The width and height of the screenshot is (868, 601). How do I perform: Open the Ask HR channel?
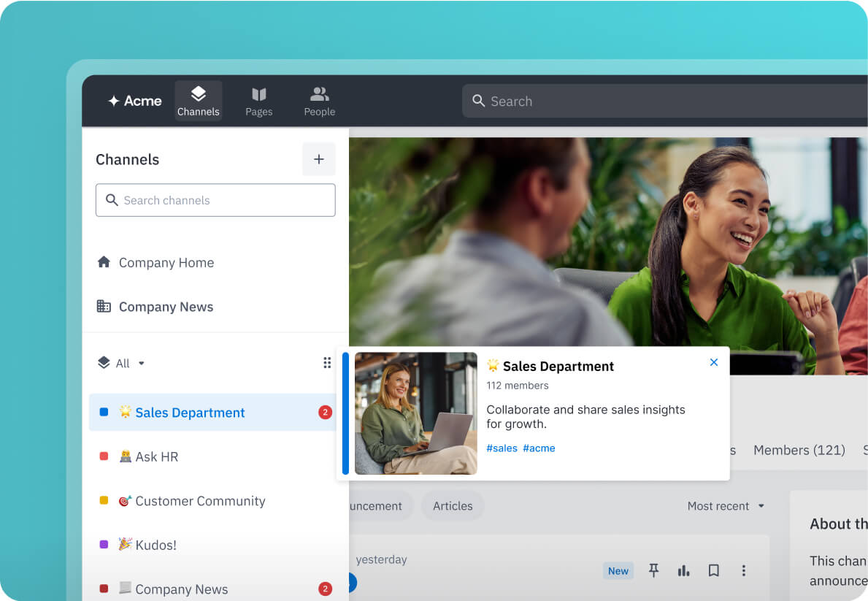156,456
